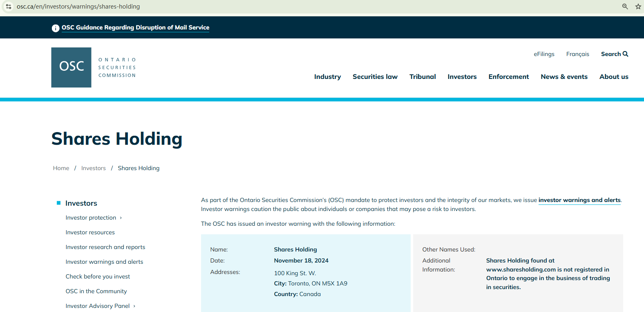Click the Shares Holding page heading

pyautogui.click(x=117, y=139)
